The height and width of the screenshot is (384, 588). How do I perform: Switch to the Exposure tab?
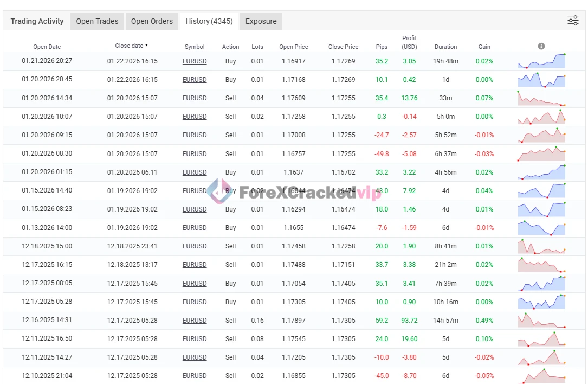tap(261, 21)
